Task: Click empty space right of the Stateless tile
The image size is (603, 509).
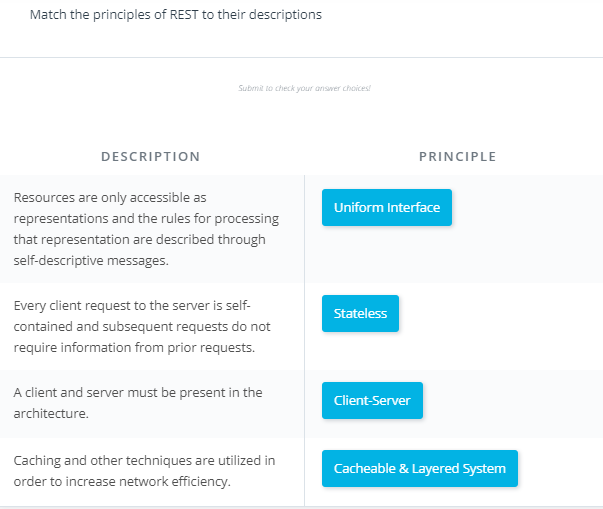Action: [500, 313]
